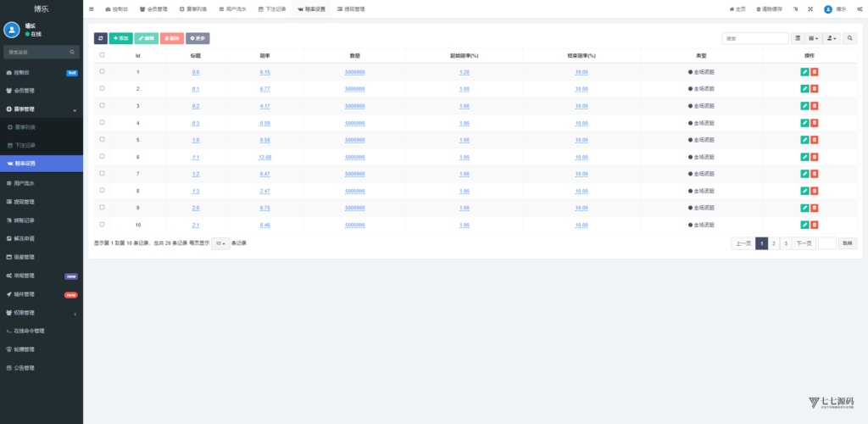Open the page size dropdown showing 10

pos(220,243)
